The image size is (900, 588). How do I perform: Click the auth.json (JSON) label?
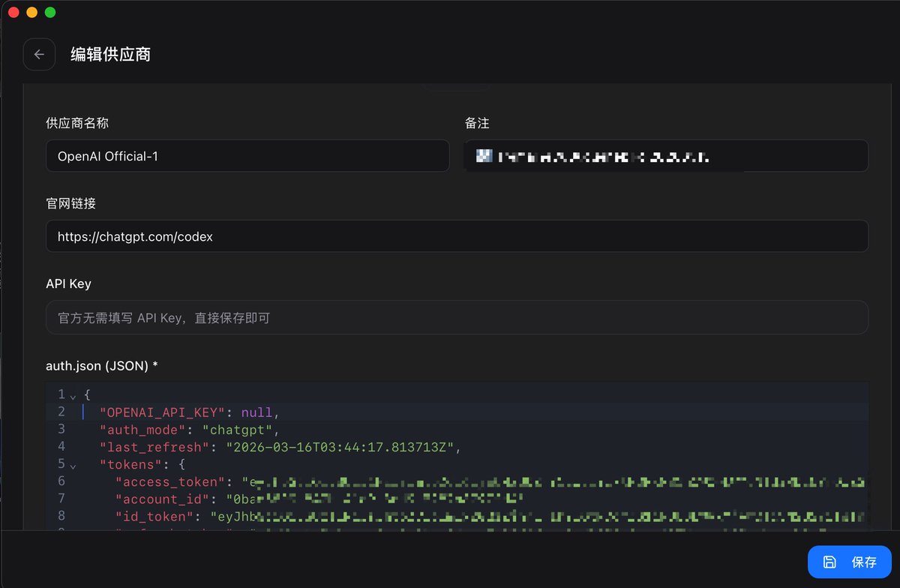click(102, 365)
